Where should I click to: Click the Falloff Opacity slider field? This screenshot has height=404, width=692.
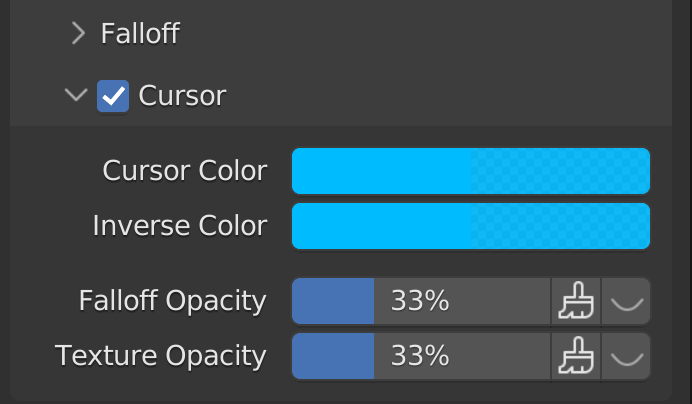tap(460, 301)
